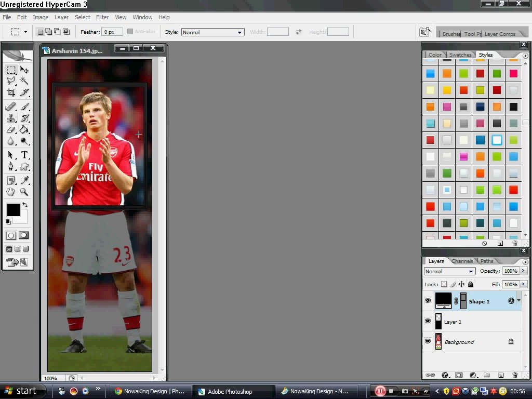Image resolution: width=532 pixels, height=399 pixels.
Task: Select the Type tool
Action: tap(24, 155)
